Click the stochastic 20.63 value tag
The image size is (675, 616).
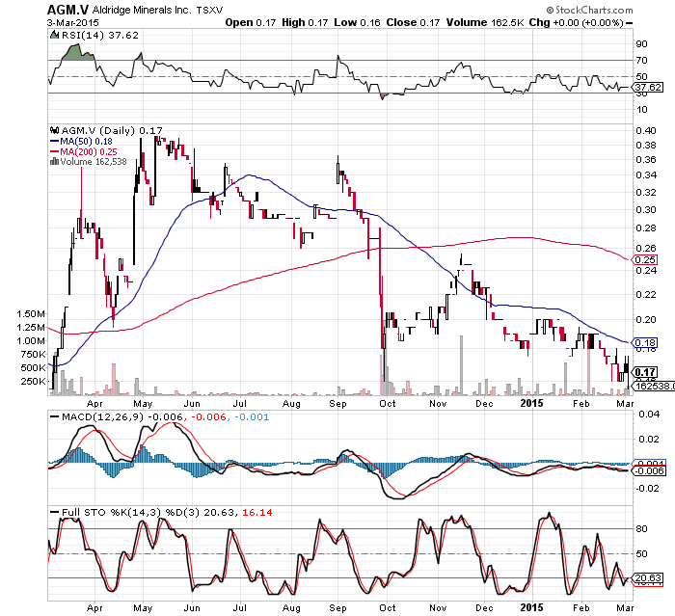pyautogui.click(x=647, y=577)
